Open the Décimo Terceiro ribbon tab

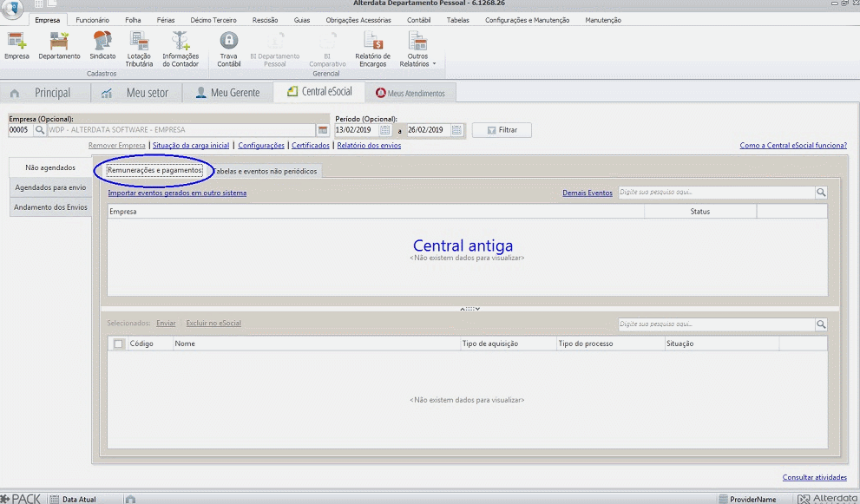click(213, 20)
